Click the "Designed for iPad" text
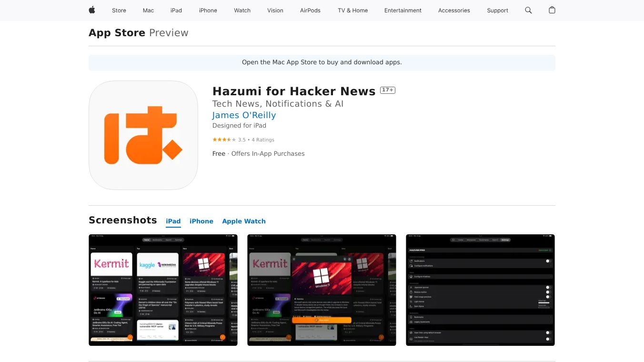Viewport: 644px width, 362px height. click(239, 126)
